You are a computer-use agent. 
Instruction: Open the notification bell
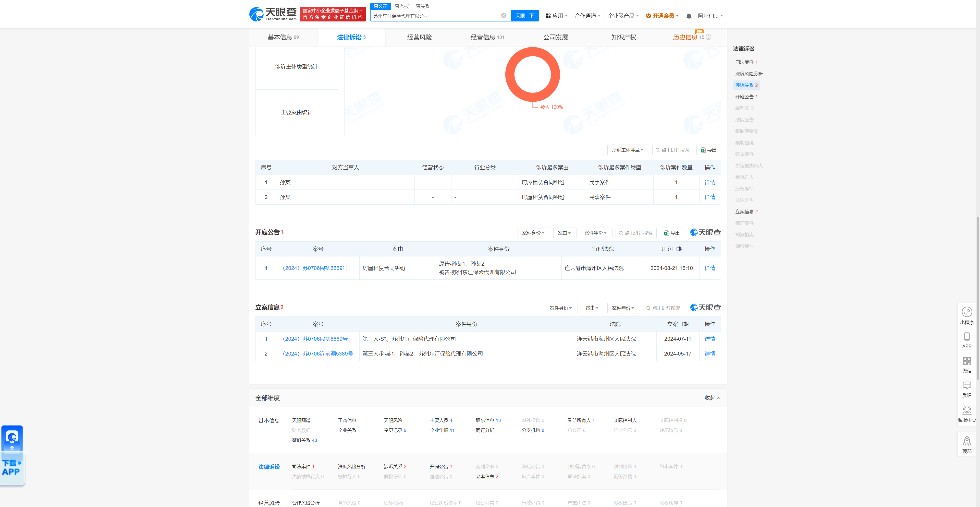tap(689, 16)
